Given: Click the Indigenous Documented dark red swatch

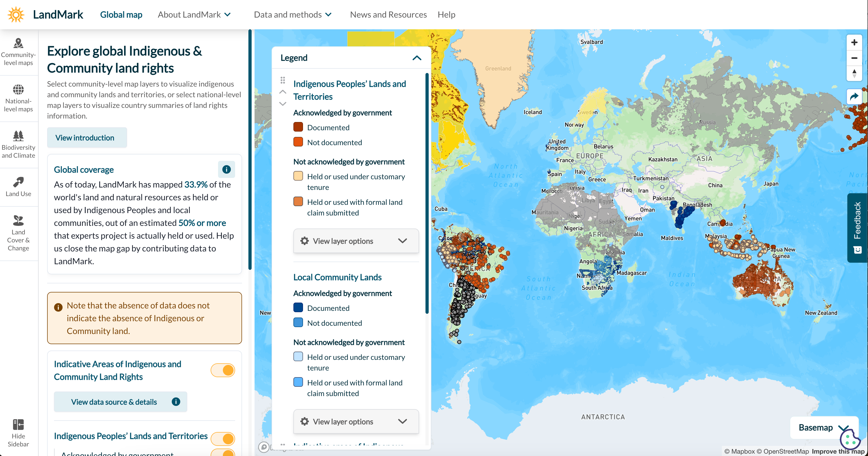Looking at the screenshot, I should [x=298, y=127].
